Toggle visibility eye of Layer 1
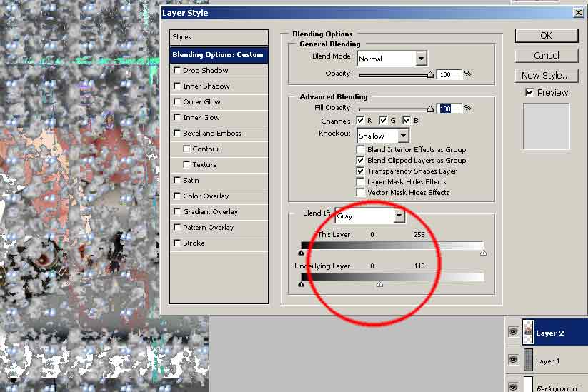The width and height of the screenshot is (588, 392). tap(513, 360)
